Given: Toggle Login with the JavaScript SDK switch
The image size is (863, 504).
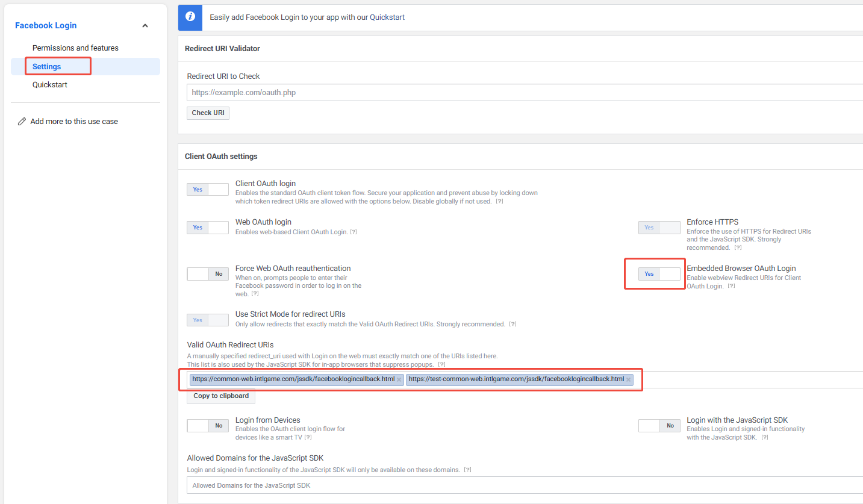Looking at the screenshot, I should 659,425.
